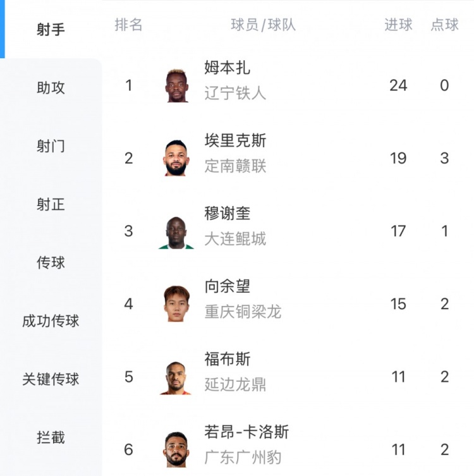Open the 射手 scorers tab

51,30
